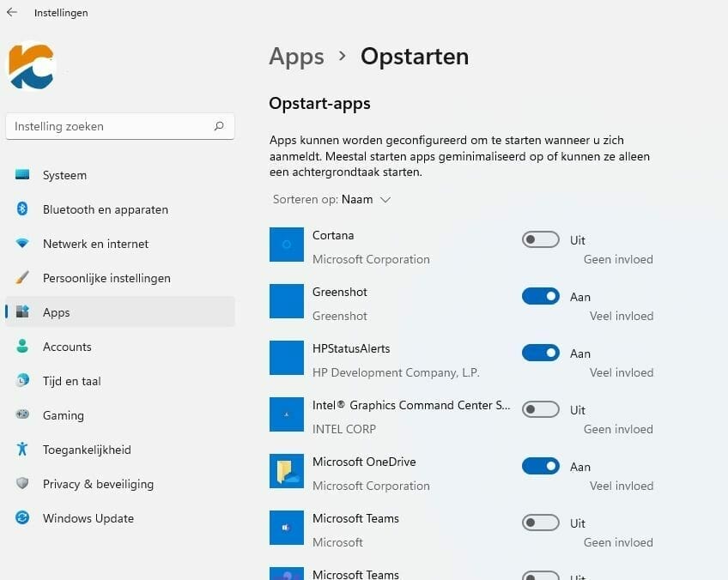The width and height of the screenshot is (728, 580).
Task: Click the Apps sidebar icon
Action: 21,311
